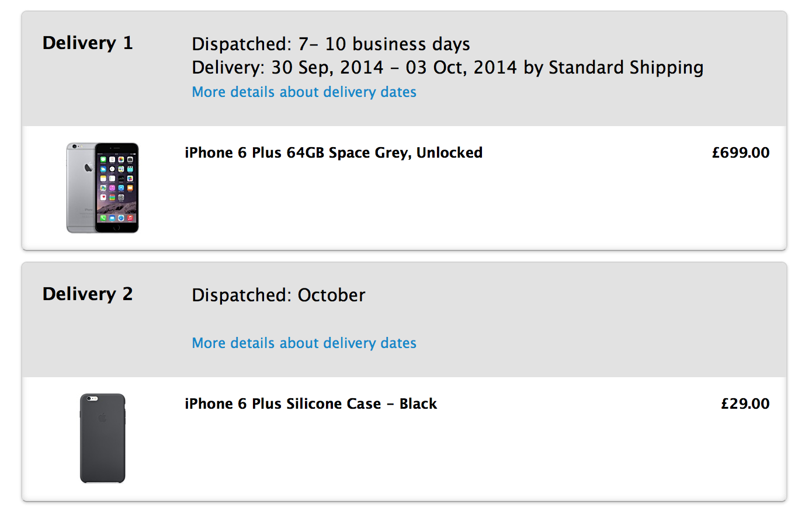Click the front screen of the iPhone image
Image resolution: width=812 pixels, height=508 pixels.
117,188
